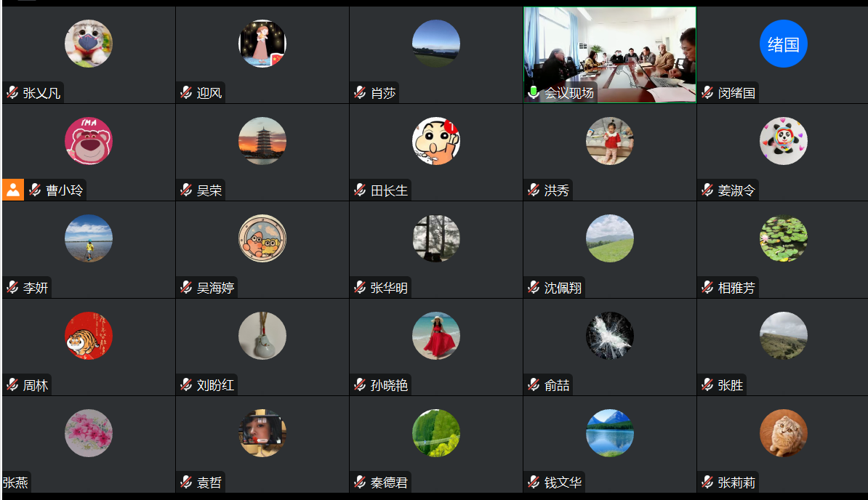This screenshot has height=500, width=868.
Task: Click 俞喆's shattered glass avatar
Action: pyautogui.click(x=610, y=336)
